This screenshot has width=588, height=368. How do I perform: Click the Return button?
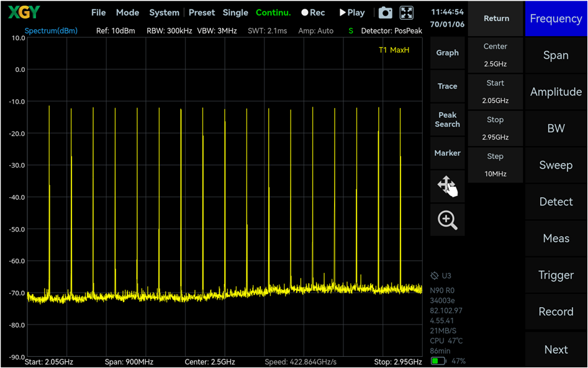(x=495, y=19)
